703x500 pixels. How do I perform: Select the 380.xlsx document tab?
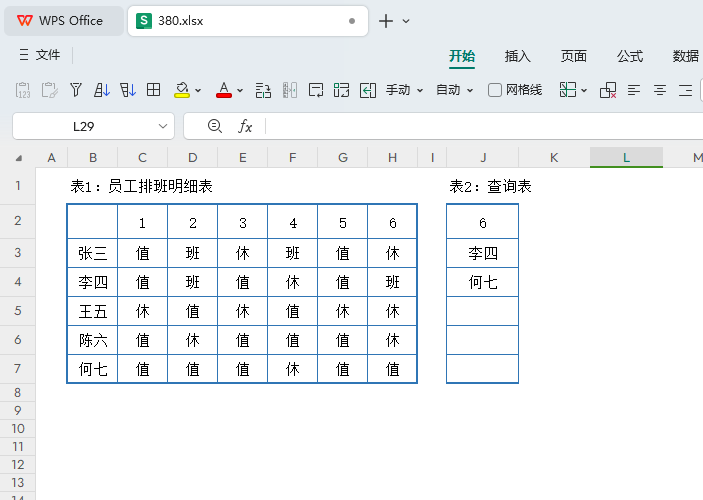pyautogui.click(x=247, y=21)
